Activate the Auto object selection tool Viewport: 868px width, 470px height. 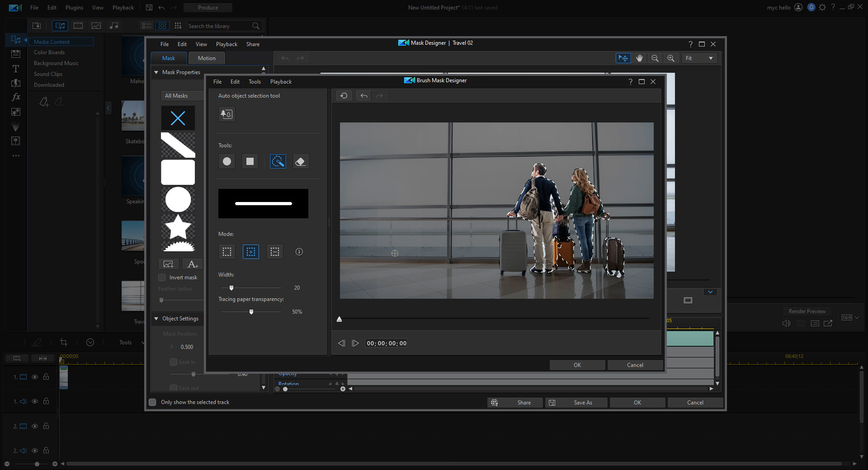coord(226,114)
